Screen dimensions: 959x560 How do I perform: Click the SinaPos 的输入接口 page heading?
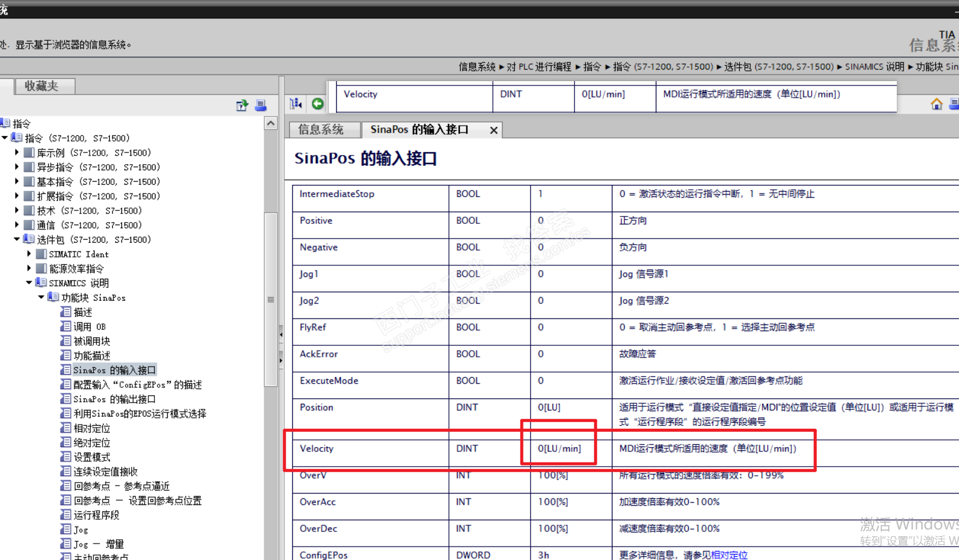coord(366,159)
